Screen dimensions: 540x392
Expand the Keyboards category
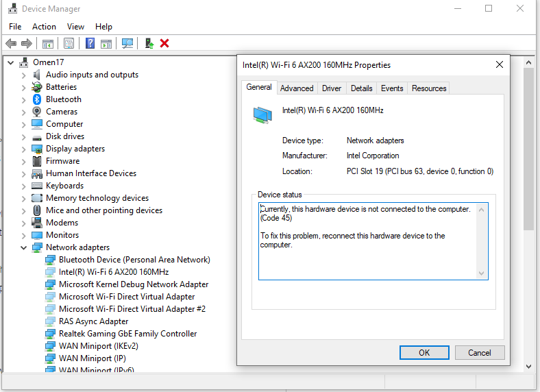click(x=24, y=186)
